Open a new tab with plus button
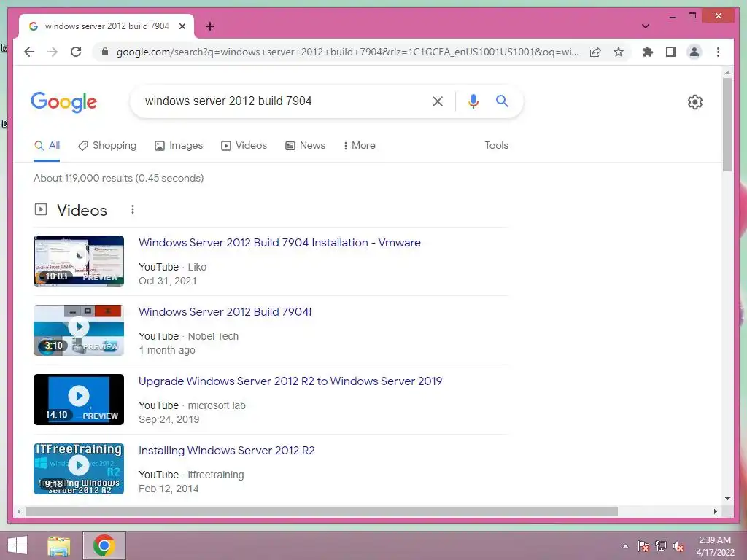Viewport: 747px width, 560px height. pyautogui.click(x=209, y=27)
